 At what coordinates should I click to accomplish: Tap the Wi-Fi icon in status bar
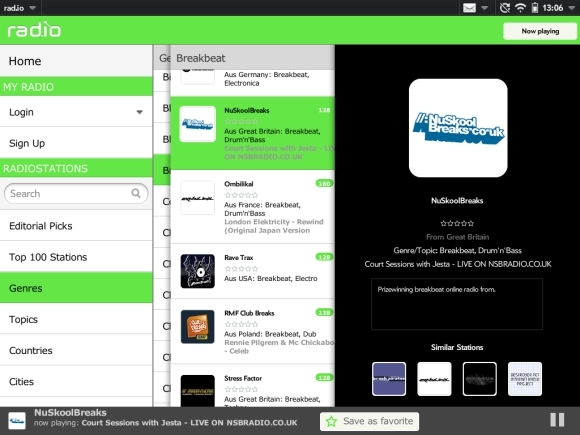point(520,8)
